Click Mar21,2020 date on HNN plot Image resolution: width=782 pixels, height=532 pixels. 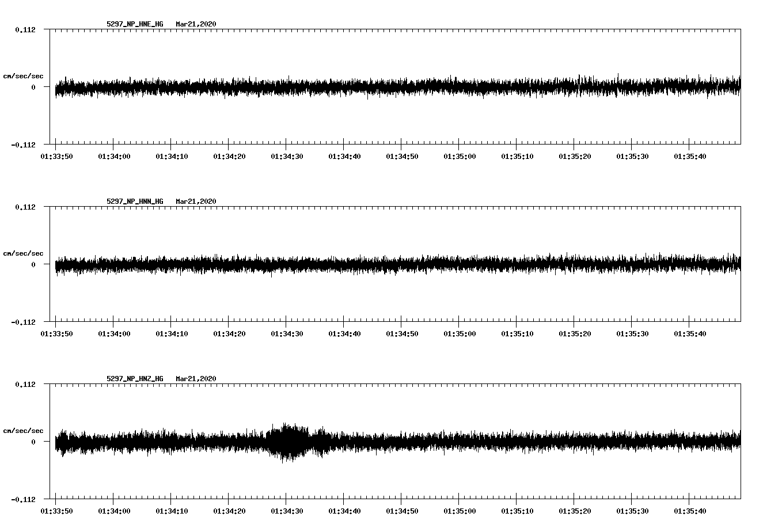click(196, 202)
